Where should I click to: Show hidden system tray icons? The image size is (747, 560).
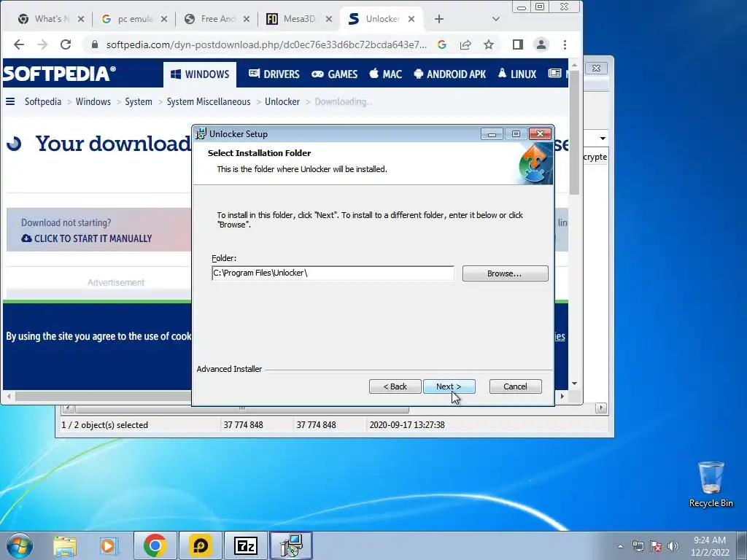[620, 546]
